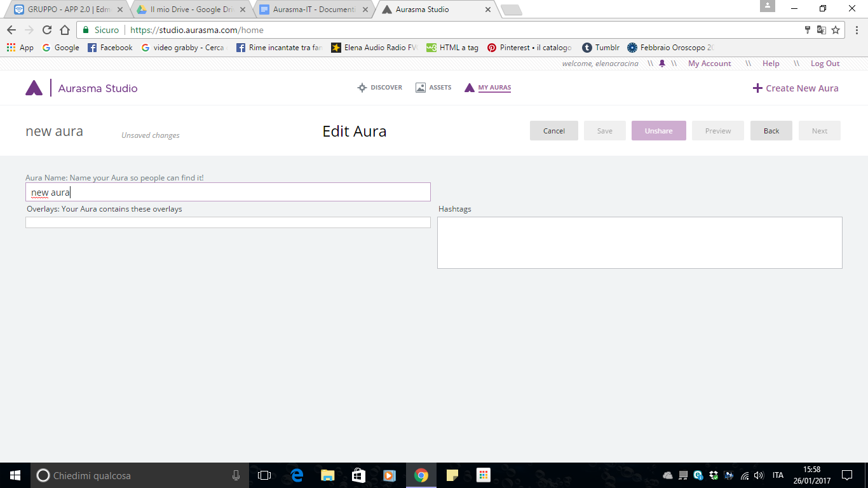The width and height of the screenshot is (868, 488).
Task: Click the Preview button
Action: pos(718,131)
